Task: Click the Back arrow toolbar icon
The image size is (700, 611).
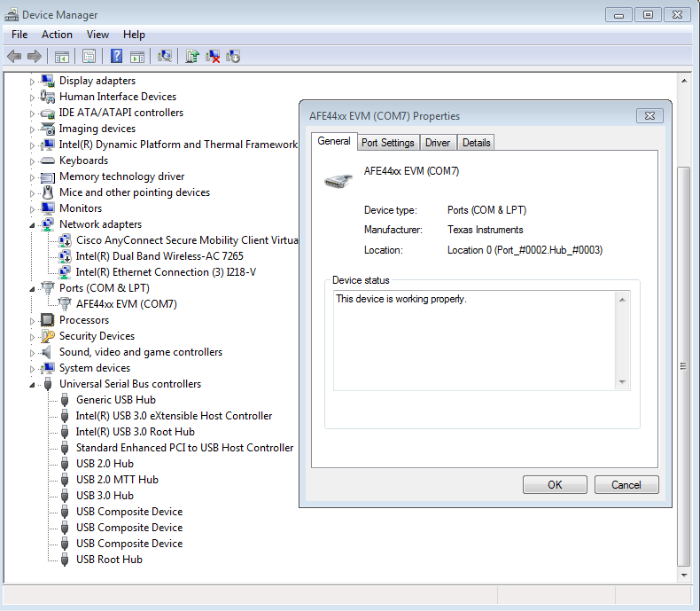Action: coord(14,56)
